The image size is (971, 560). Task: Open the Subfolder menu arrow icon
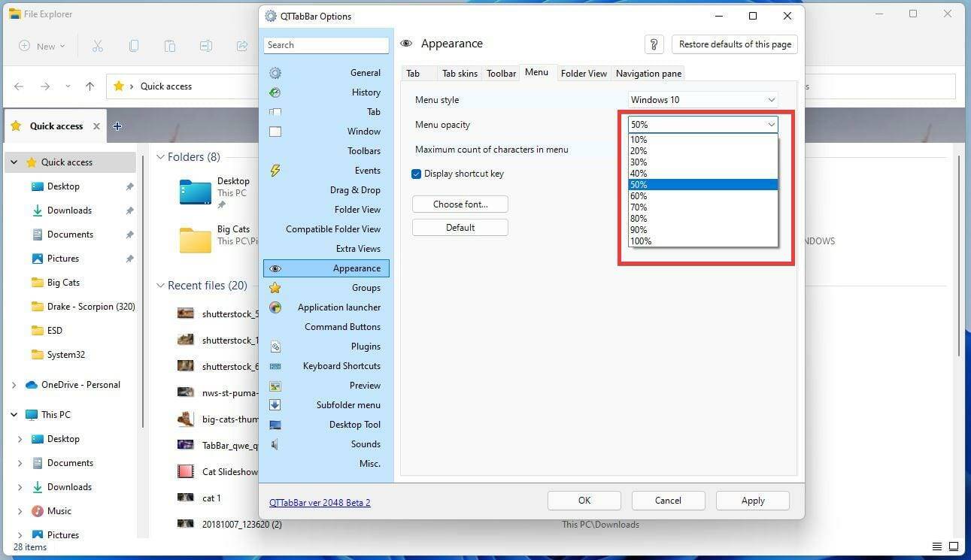275,404
